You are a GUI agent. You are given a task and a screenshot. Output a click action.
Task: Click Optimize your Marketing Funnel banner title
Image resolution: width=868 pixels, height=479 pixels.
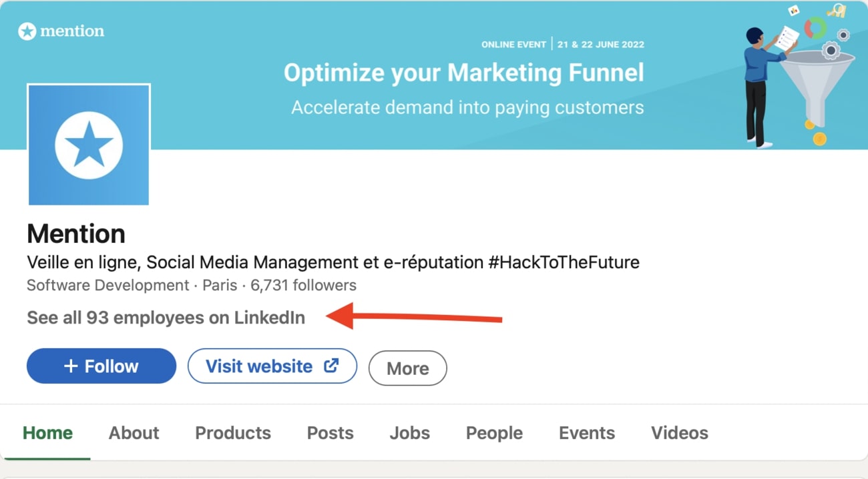pos(464,73)
